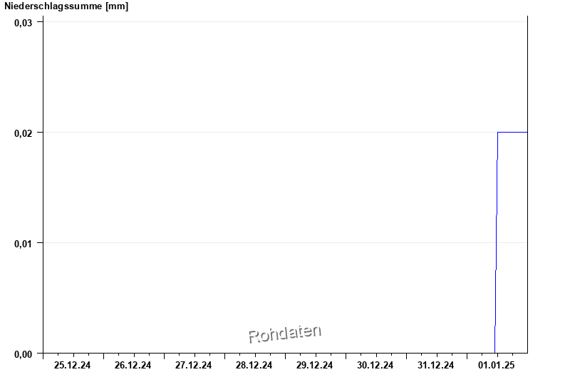Click the 0,00 y-axis label

coord(24,354)
